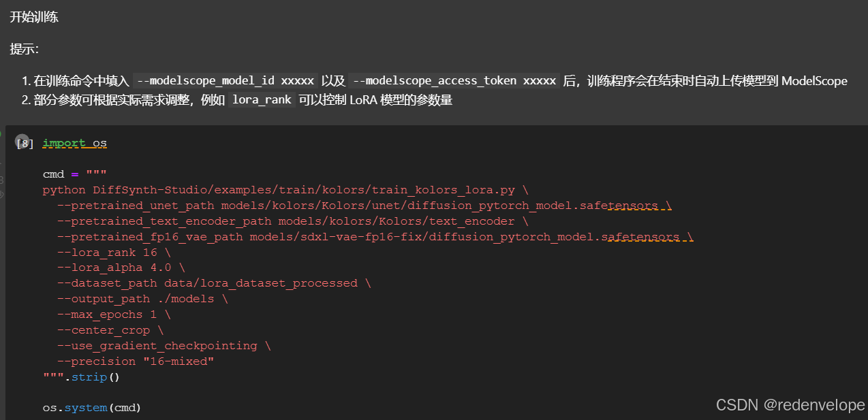Click the "--lora_alpha 4.0" line
This screenshot has width=868, height=420.
coord(121,268)
